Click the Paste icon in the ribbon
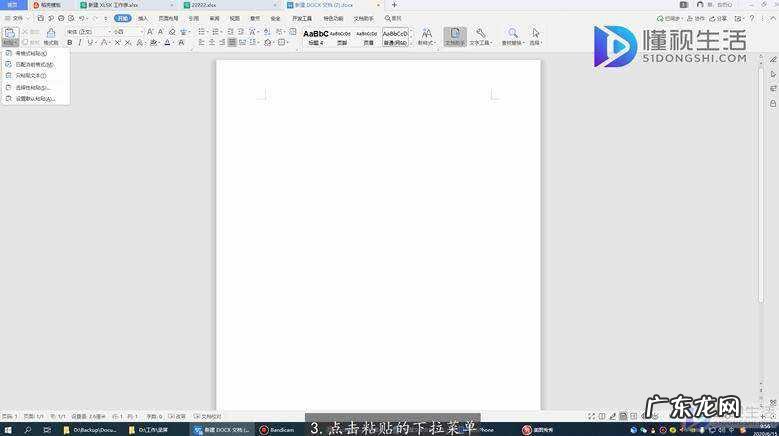This screenshot has width=779, height=436. click(9, 33)
